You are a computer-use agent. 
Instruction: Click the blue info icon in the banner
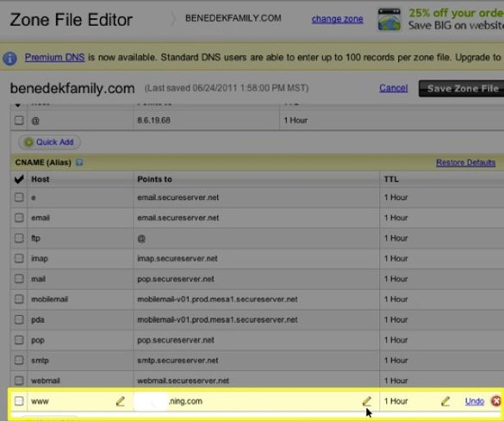pyautogui.click(x=10, y=59)
